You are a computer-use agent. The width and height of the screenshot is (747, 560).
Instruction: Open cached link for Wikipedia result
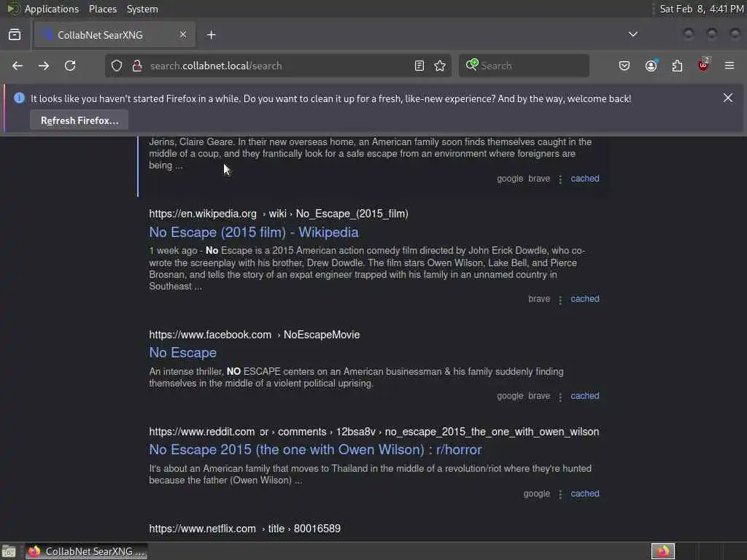pos(585,299)
